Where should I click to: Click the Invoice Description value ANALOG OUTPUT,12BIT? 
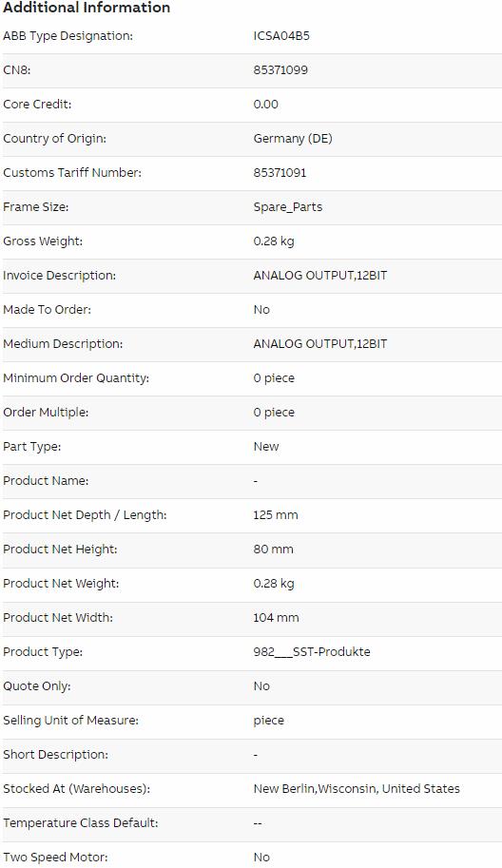(x=319, y=276)
